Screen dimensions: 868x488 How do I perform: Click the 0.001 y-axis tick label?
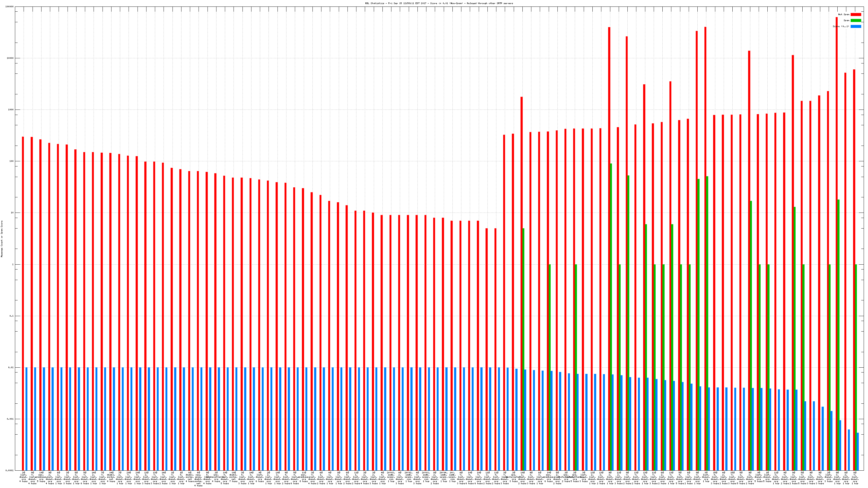point(11,419)
